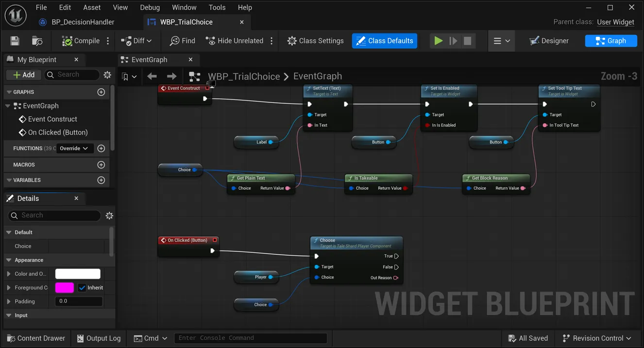
Task: Save the blueprint with the floppy disk icon
Action: 15,41
